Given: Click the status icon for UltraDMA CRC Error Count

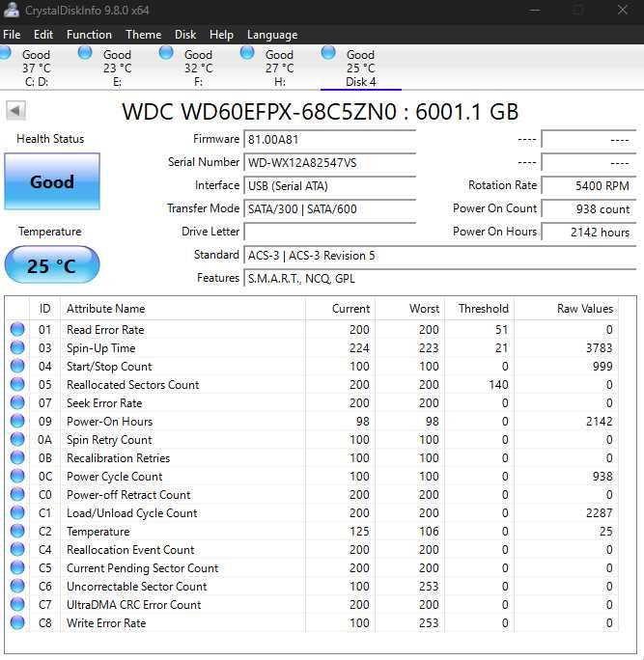Looking at the screenshot, I should [x=17, y=604].
